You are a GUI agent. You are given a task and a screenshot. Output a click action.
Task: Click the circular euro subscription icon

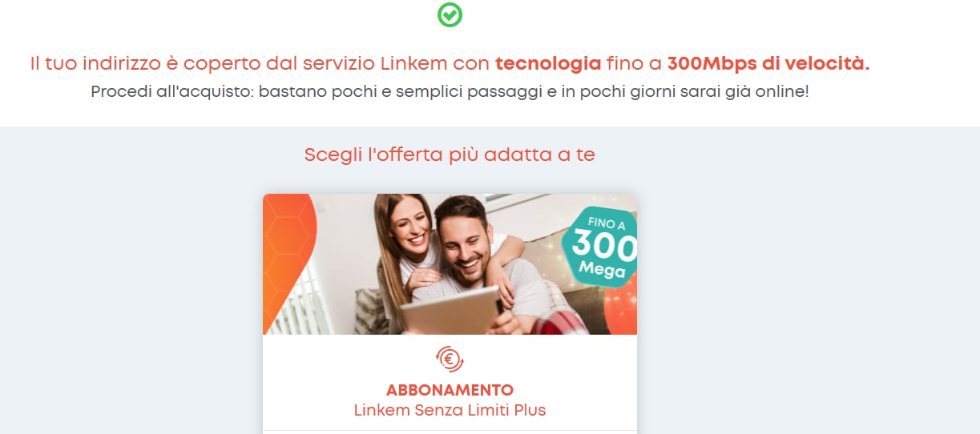point(450,359)
